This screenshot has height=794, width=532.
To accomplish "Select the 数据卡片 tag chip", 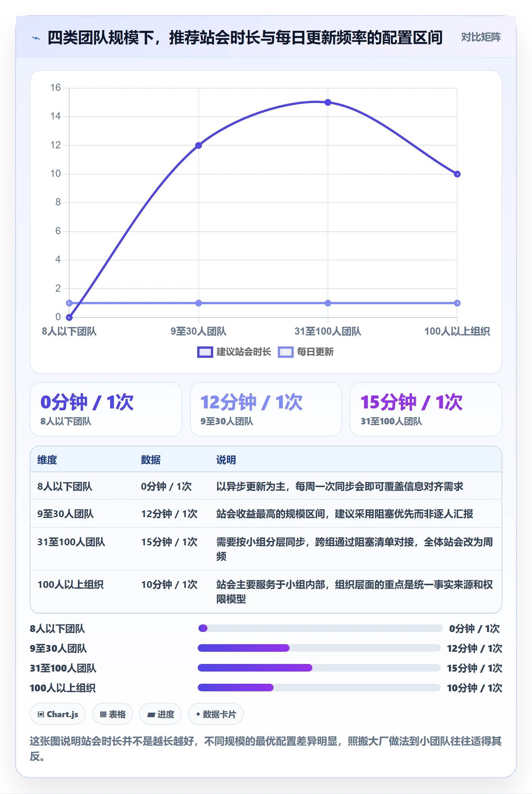I will coord(215,714).
